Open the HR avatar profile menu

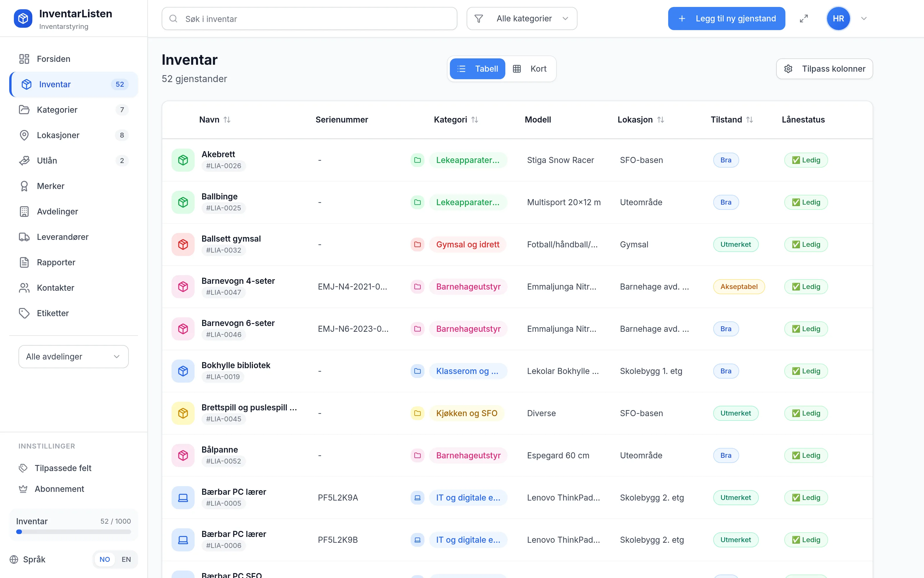coord(838,18)
